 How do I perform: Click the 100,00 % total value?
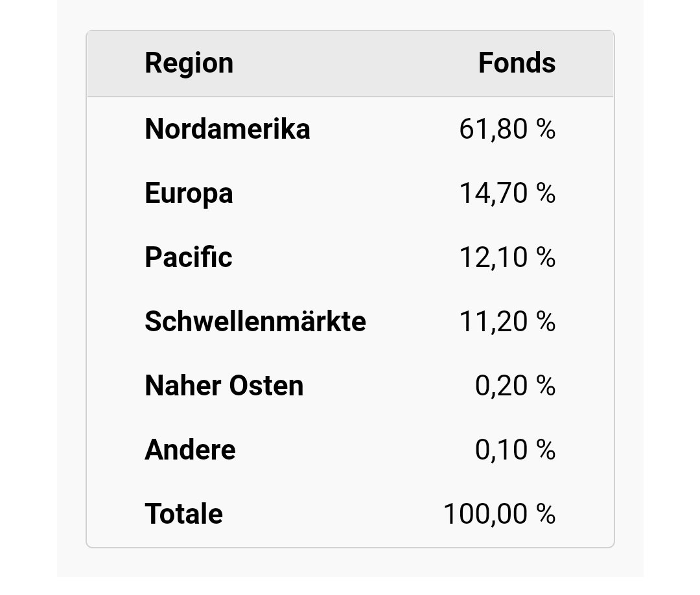(x=499, y=514)
